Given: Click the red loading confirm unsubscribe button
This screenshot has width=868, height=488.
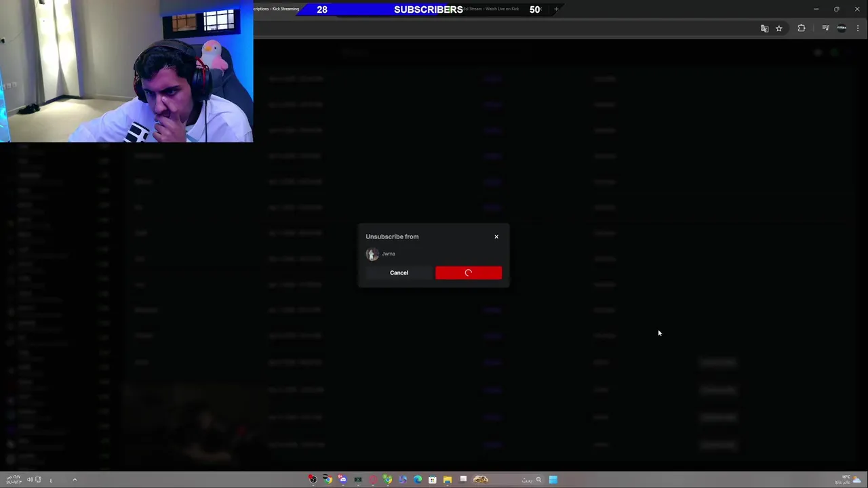Looking at the screenshot, I should coord(469,272).
